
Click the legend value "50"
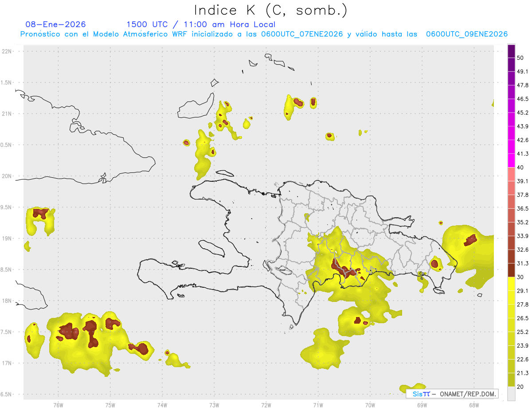[x=521, y=58]
